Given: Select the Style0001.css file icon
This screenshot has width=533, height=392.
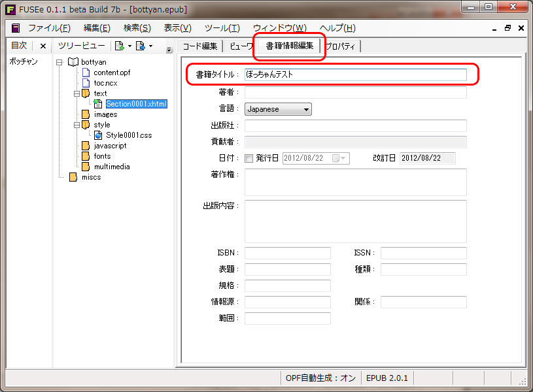Looking at the screenshot, I should [x=98, y=135].
